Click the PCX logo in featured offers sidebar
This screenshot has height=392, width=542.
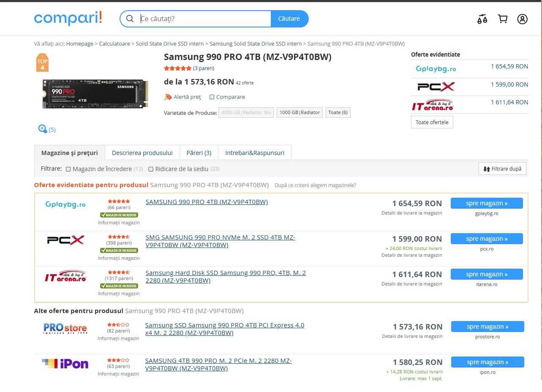[x=436, y=87]
